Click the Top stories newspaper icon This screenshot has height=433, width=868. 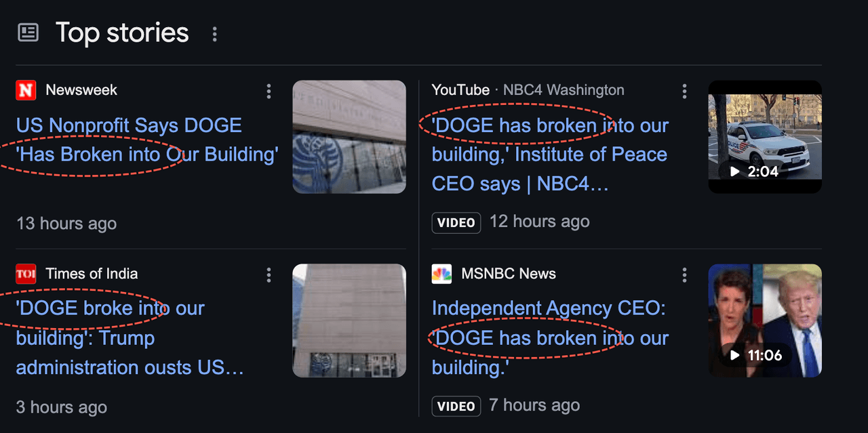tap(28, 33)
